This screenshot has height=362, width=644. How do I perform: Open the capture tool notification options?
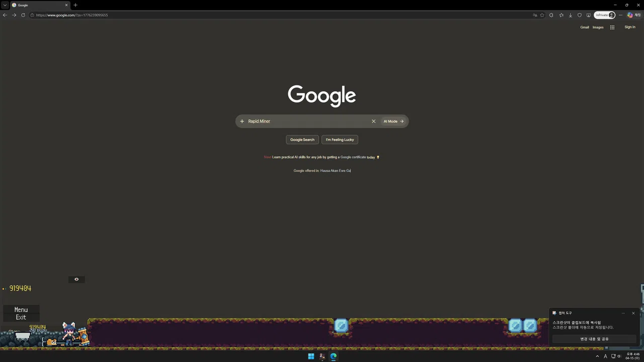click(623, 313)
